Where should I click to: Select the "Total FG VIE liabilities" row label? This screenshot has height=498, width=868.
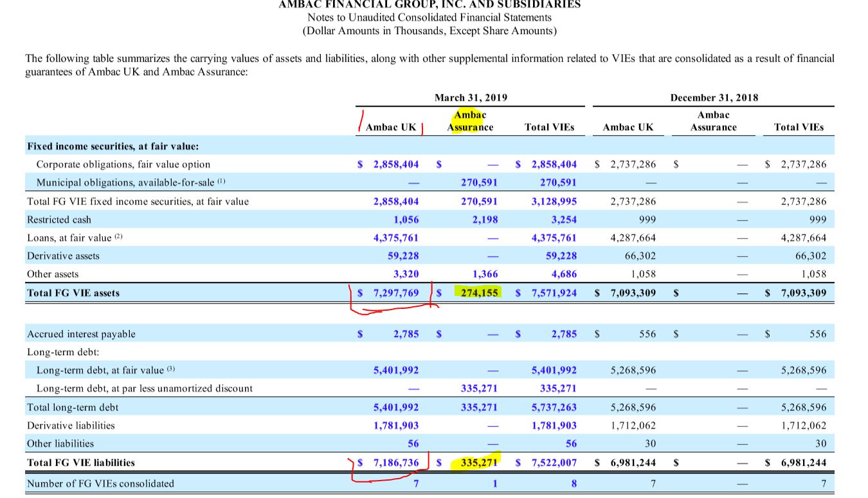pos(81,462)
